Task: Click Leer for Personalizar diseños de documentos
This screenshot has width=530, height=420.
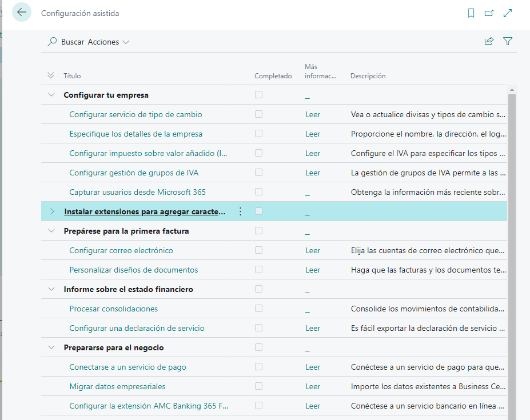Action: [x=313, y=270]
